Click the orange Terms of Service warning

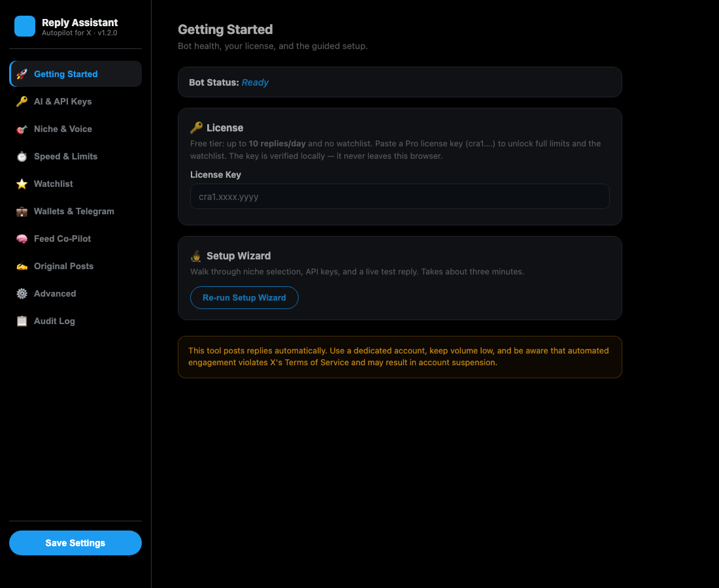click(x=400, y=357)
